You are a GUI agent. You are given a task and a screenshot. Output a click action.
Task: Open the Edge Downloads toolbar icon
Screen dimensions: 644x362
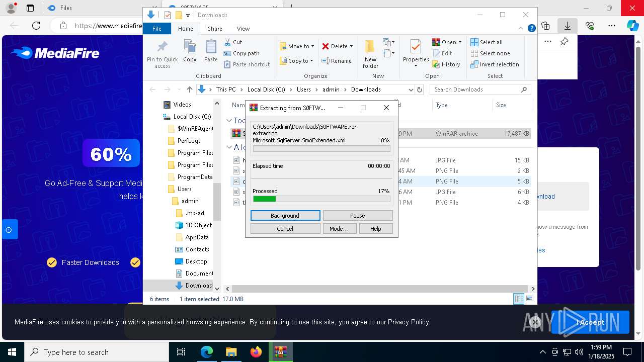coord(567,26)
